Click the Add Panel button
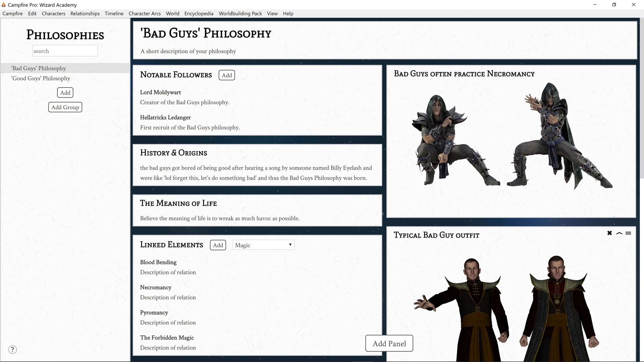The width and height of the screenshot is (644, 362). (389, 343)
